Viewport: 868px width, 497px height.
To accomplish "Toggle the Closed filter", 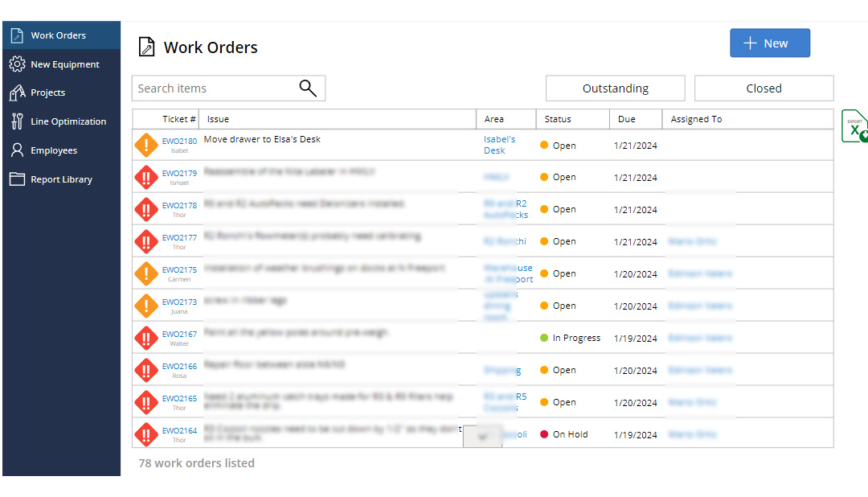I will [x=764, y=88].
